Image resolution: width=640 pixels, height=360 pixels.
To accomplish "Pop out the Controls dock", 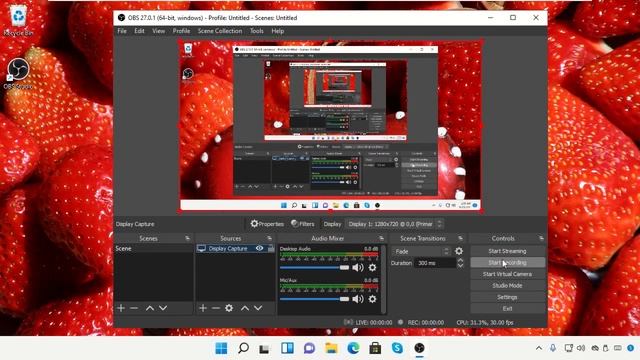I will (541, 238).
